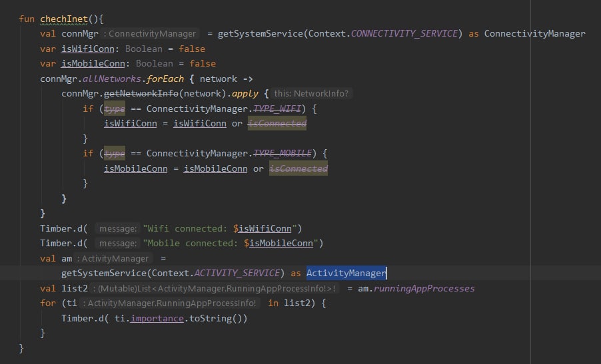Image resolution: width=601 pixels, height=364 pixels.
Task: Click the "forEach" call
Action: point(165,79)
